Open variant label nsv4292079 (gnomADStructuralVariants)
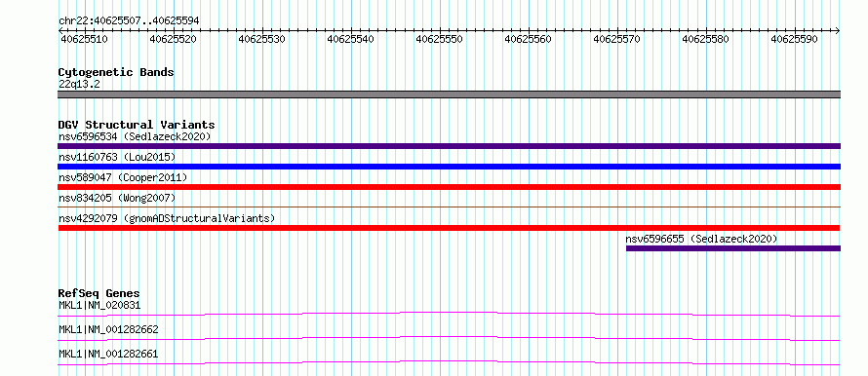Screen dimensions: 868x376 click(x=167, y=218)
